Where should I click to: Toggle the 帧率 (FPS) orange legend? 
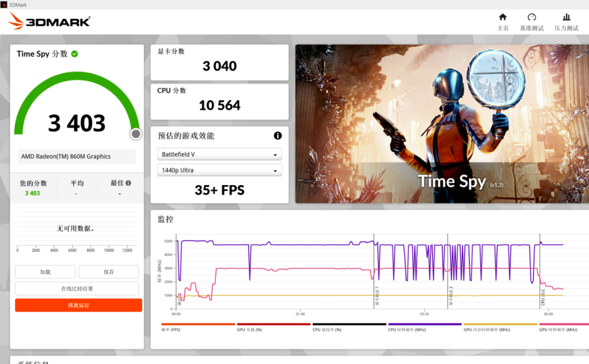198,327
